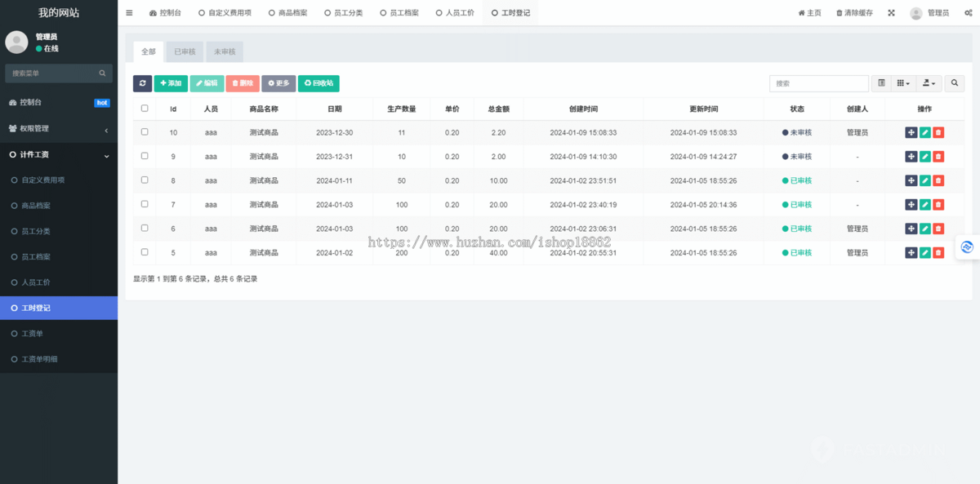
Task: Check the select-all checkbox in the table header
Action: click(x=144, y=108)
